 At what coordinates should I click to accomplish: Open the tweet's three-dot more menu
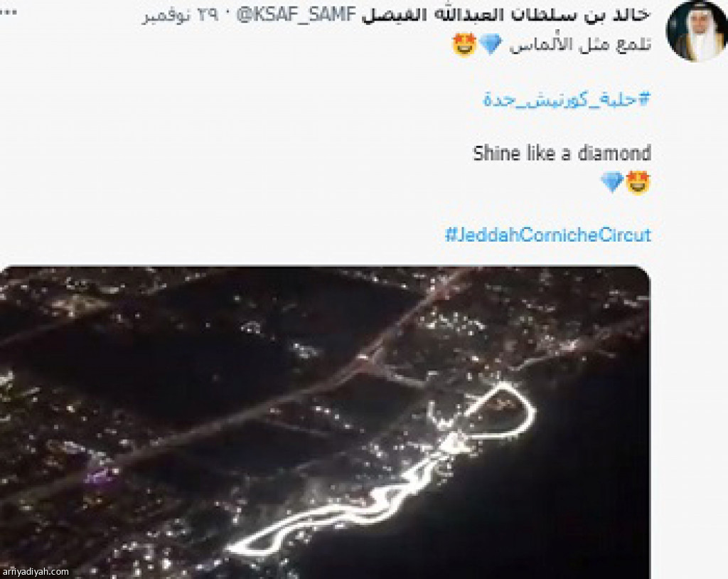[x=9, y=13]
